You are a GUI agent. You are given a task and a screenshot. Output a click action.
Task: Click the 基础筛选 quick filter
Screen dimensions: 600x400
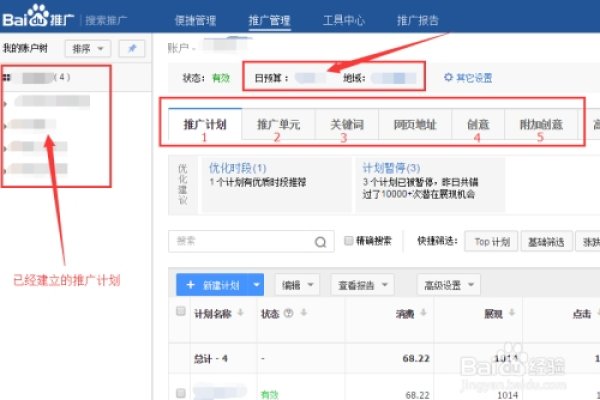click(546, 242)
